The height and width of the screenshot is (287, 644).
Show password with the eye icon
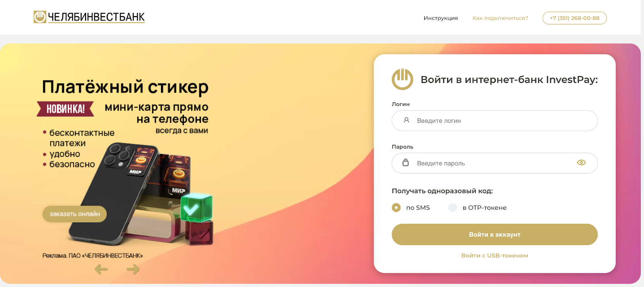tap(581, 163)
